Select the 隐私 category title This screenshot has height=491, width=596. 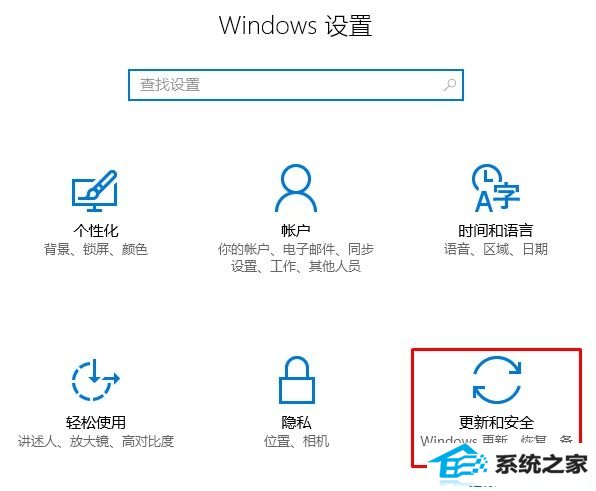click(296, 422)
